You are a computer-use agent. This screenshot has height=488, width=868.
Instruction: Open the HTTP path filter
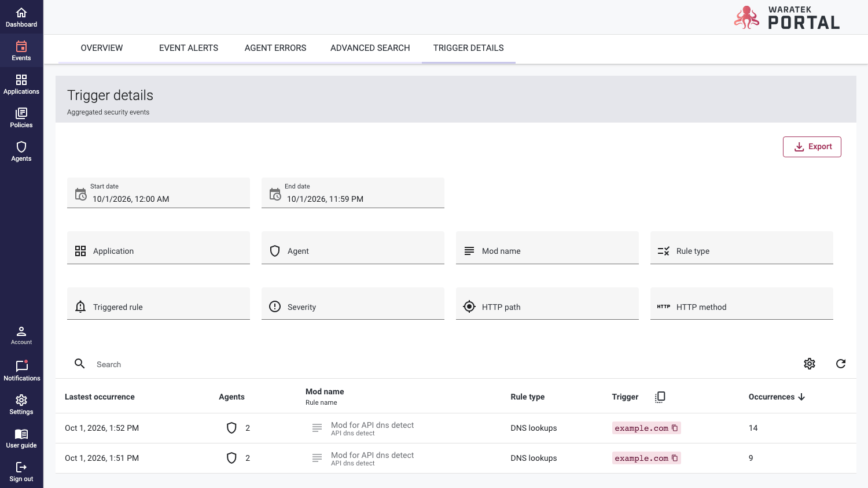click(x=547, y=304)
